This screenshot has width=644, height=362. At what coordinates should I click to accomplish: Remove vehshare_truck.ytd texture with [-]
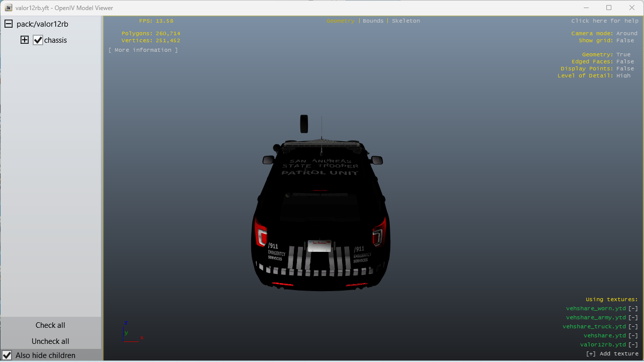633,327
